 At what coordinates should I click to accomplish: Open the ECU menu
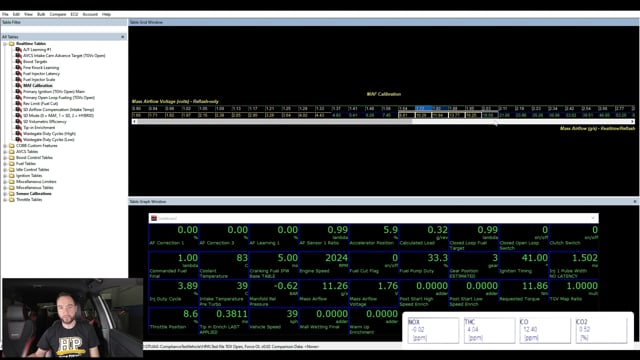pyautogui.click(x=74, y=14)
